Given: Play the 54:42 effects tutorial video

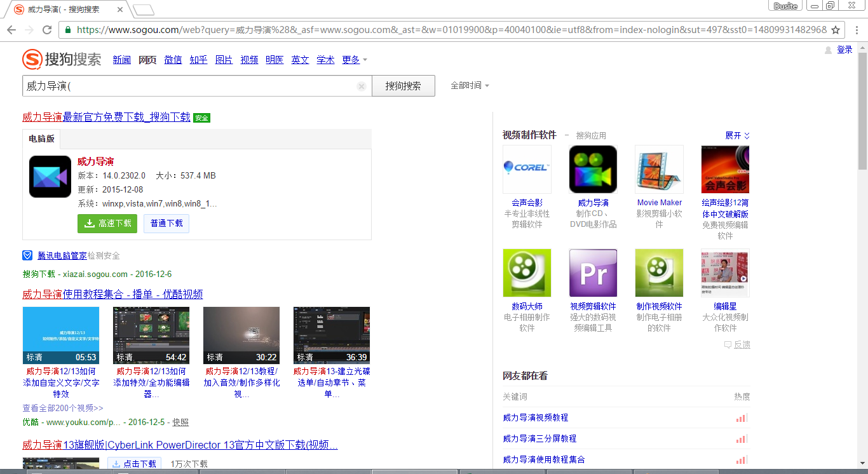Looking at the screenshot, I should click(151, 335).
